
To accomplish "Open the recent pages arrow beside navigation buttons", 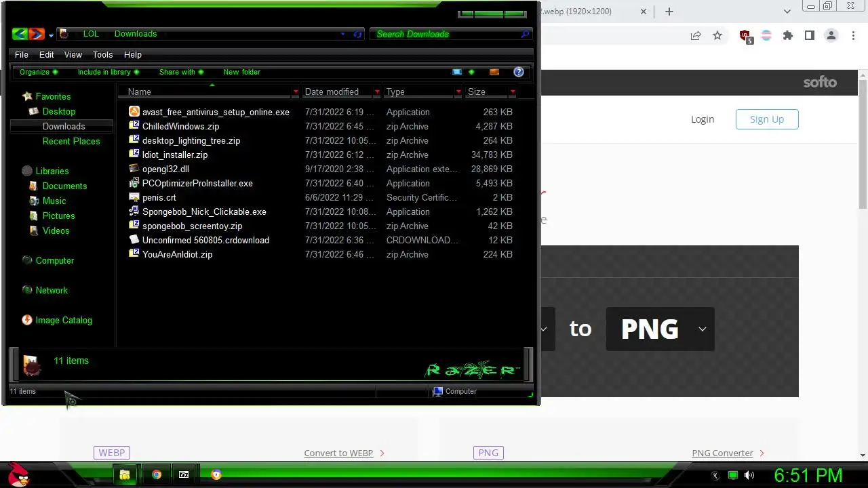I will coord(51,35).
